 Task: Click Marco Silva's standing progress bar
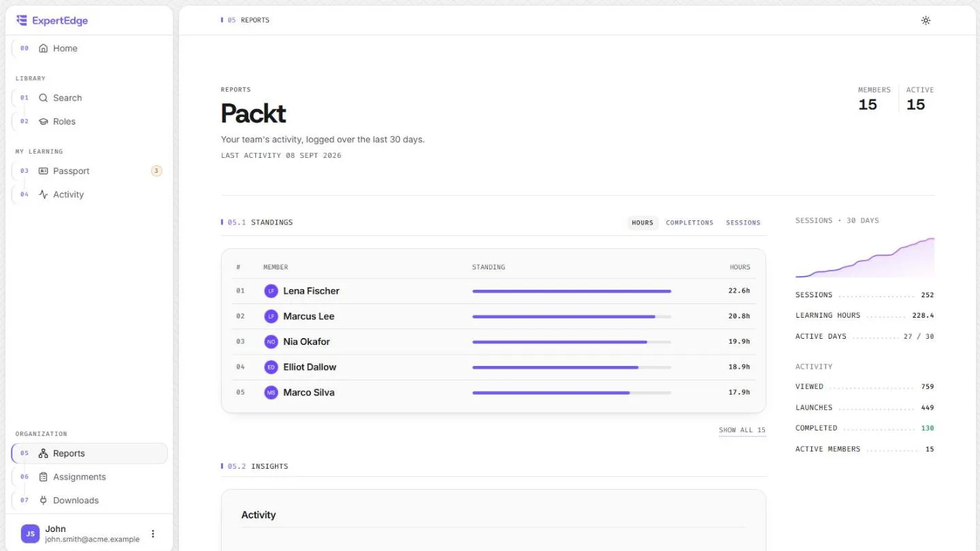pos(572,393)
